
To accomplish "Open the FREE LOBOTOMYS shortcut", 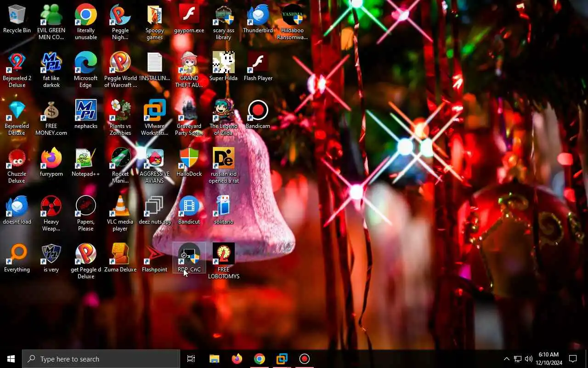I will (x=224, y=261).
